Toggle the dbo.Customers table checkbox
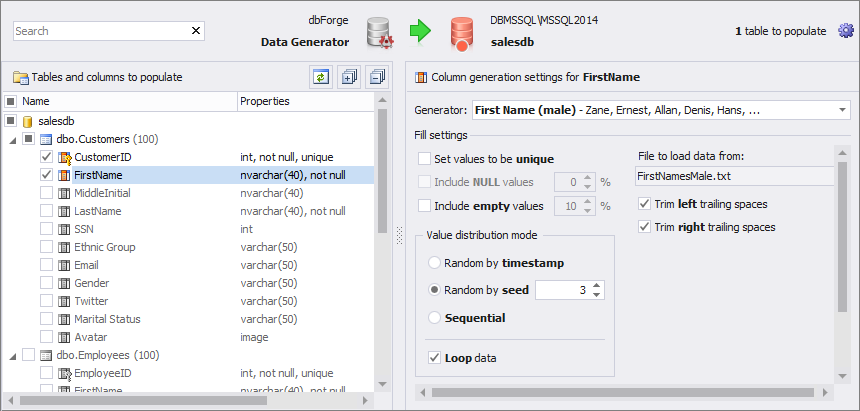 [28, 139]
